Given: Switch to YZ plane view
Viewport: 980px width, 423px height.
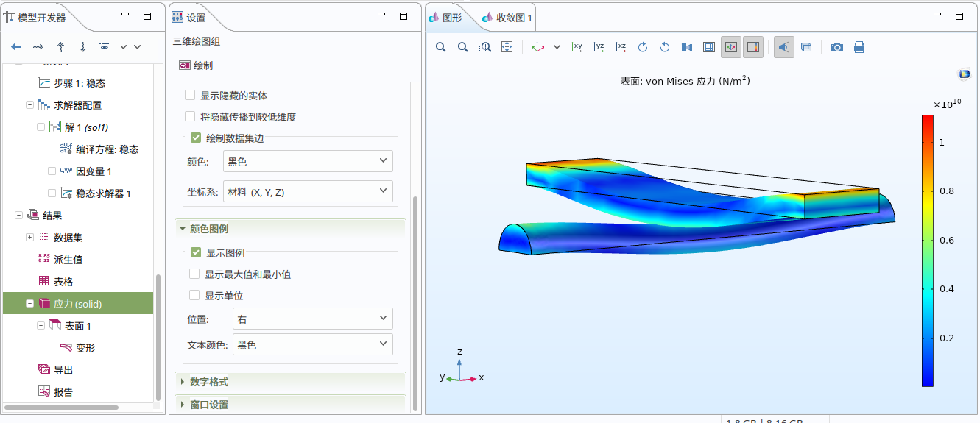Looking at the screenshot, I should [599, 47].
